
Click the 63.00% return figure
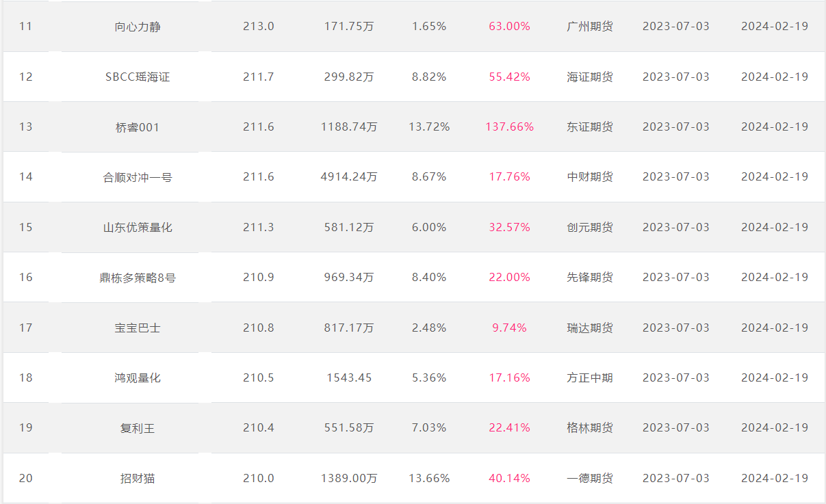pyautogui.click(x=510, y=26)
